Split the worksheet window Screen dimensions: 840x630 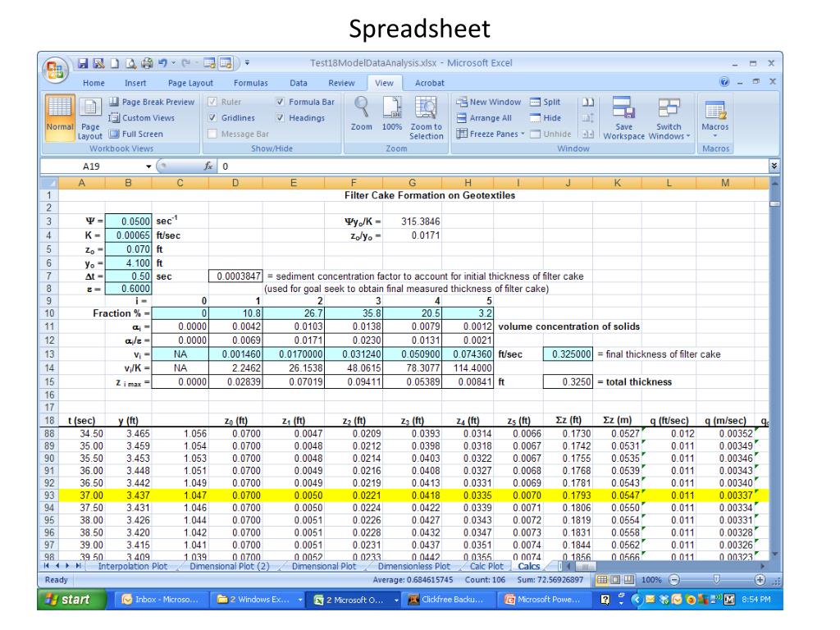tap(546, 102)
